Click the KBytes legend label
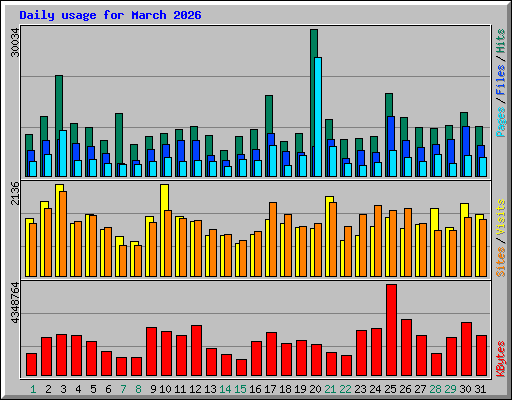 point(501,359)
